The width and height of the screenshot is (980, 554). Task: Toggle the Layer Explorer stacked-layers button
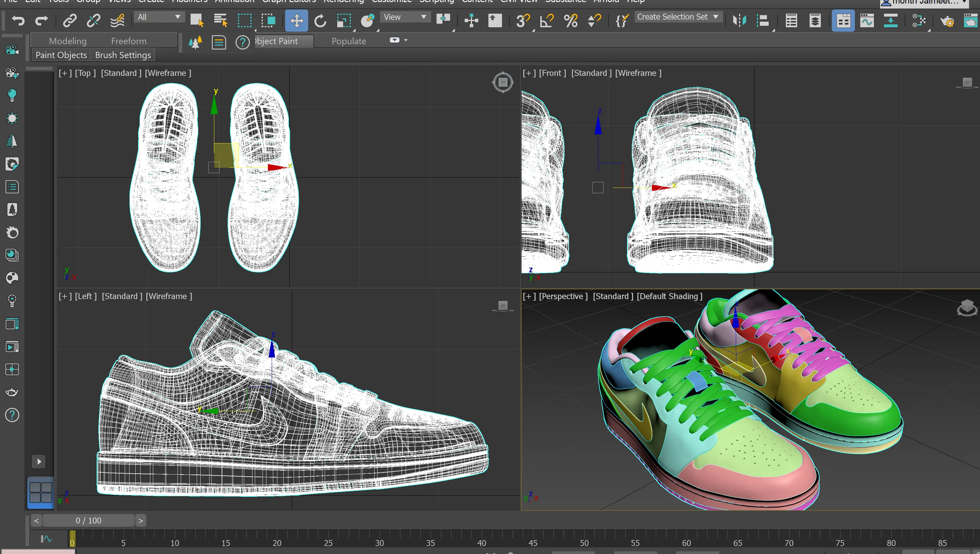(x=815, y=20)
